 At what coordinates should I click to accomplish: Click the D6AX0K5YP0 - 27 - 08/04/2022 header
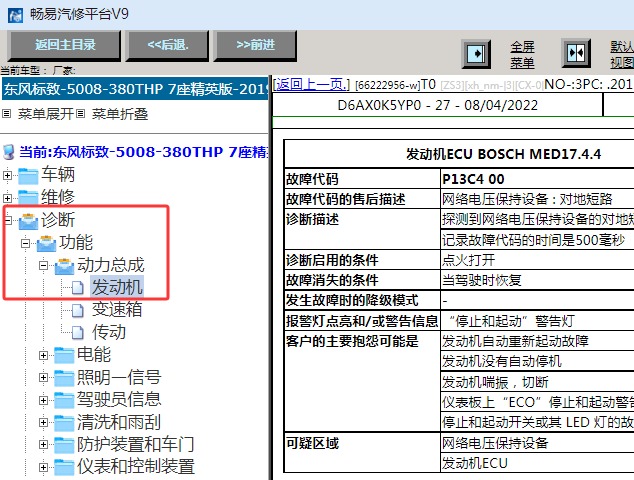pos(437,106)
